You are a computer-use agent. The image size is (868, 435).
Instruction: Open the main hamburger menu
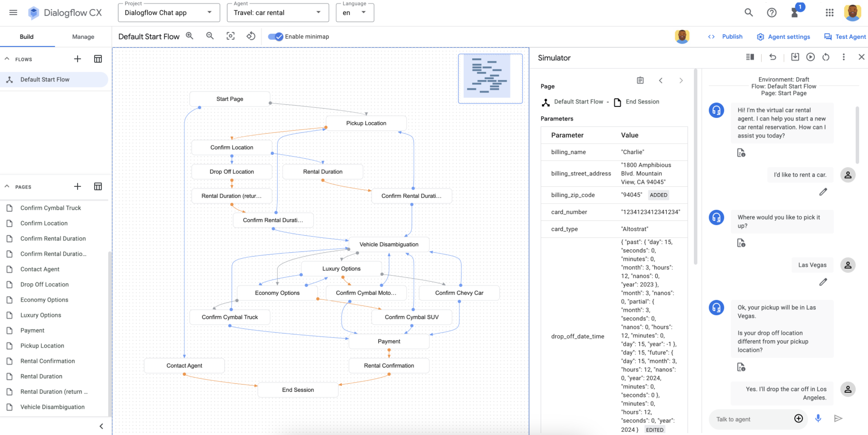click(13, 13)
